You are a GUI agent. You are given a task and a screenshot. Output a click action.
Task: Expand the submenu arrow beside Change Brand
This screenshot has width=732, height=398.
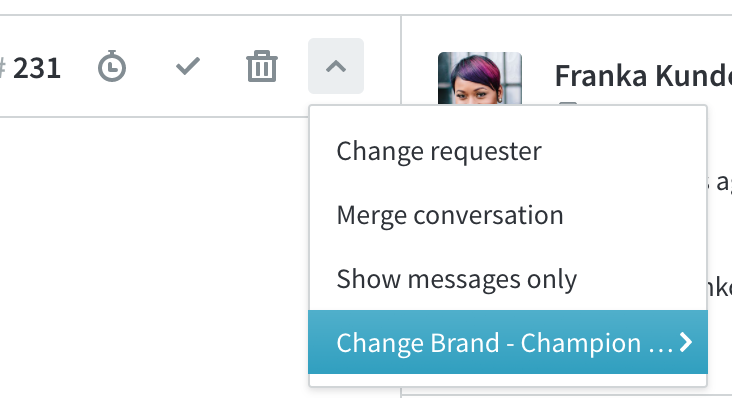click(x=685, y=342)
